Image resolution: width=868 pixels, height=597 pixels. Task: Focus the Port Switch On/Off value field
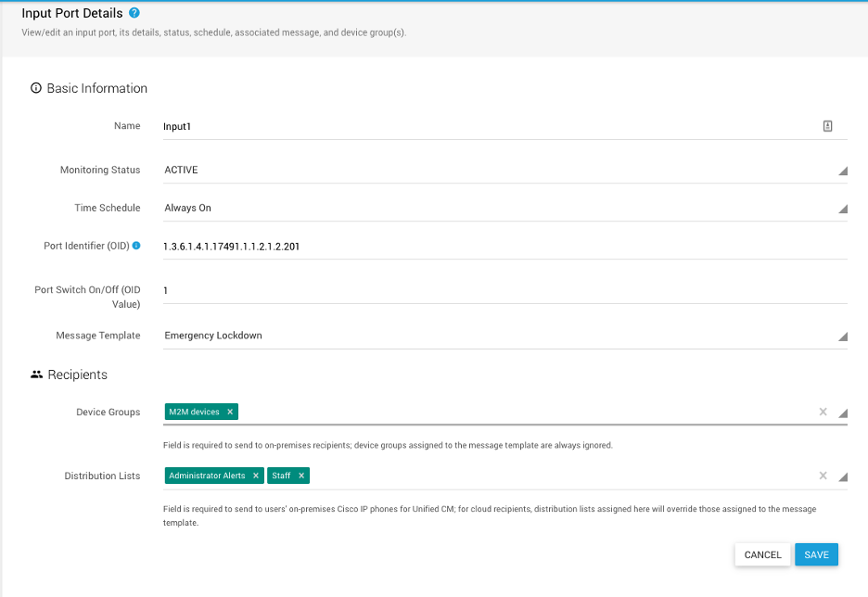point(501,290)
